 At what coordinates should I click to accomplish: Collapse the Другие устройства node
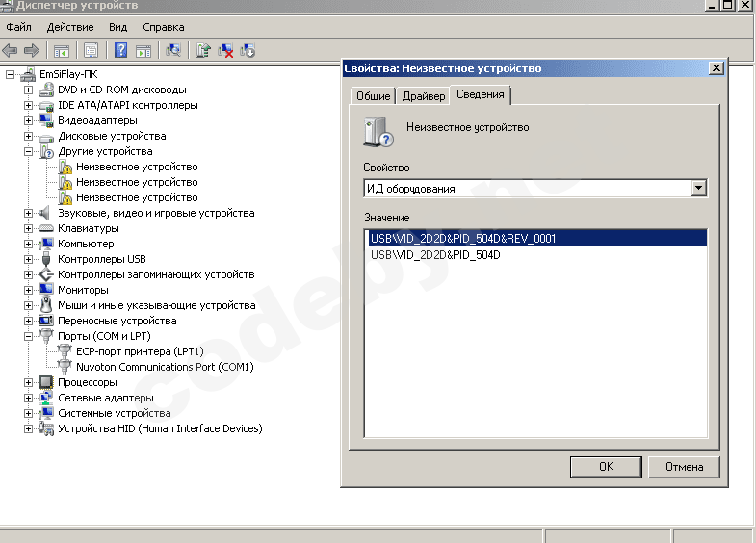coord(29,151)
